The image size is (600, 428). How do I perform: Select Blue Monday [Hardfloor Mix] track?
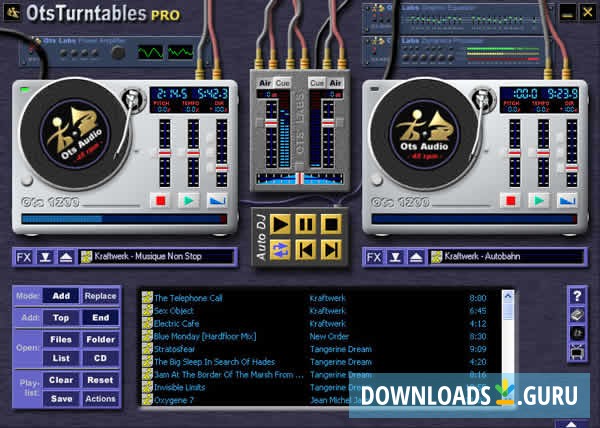click(205, 337)
